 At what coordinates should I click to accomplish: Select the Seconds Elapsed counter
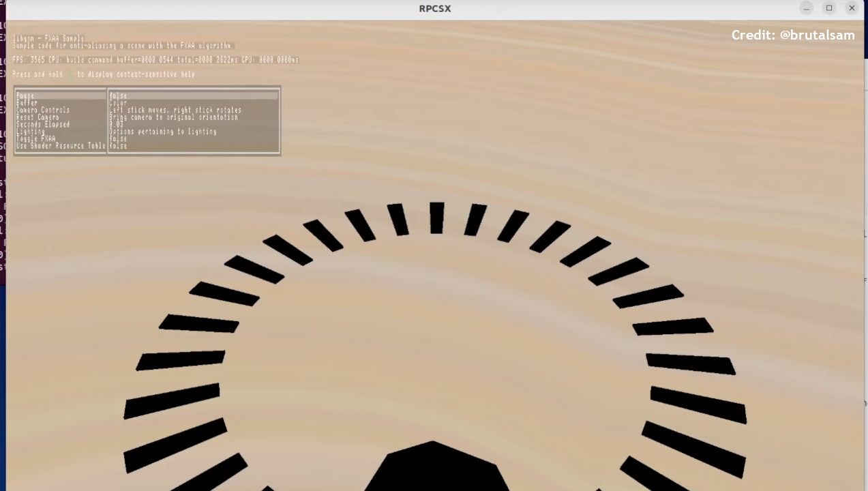42,124
